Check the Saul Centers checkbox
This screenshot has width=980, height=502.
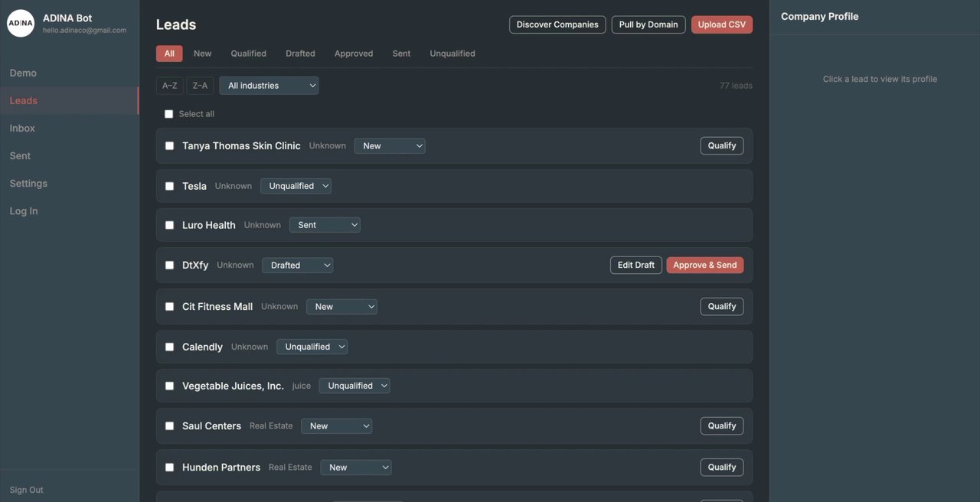(169, 426)
